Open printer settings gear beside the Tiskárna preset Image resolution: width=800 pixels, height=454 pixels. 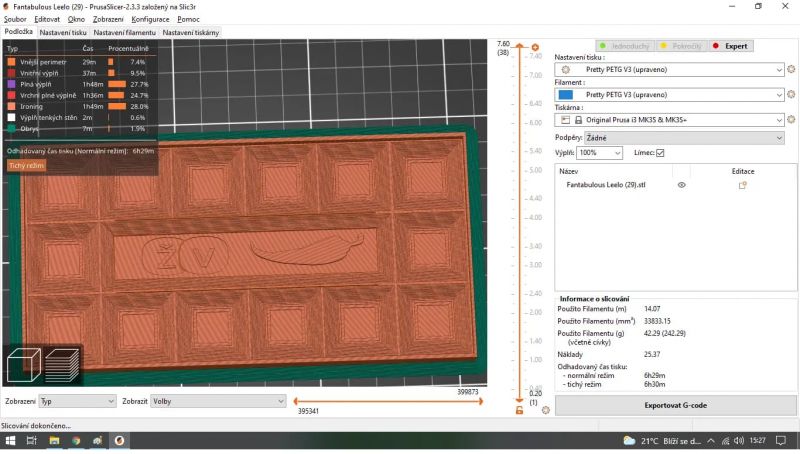point(790,120)
